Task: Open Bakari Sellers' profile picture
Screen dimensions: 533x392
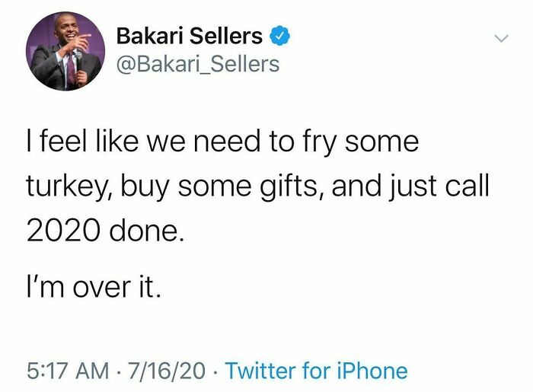Action: pyautogui.click(x=63, y=51)
